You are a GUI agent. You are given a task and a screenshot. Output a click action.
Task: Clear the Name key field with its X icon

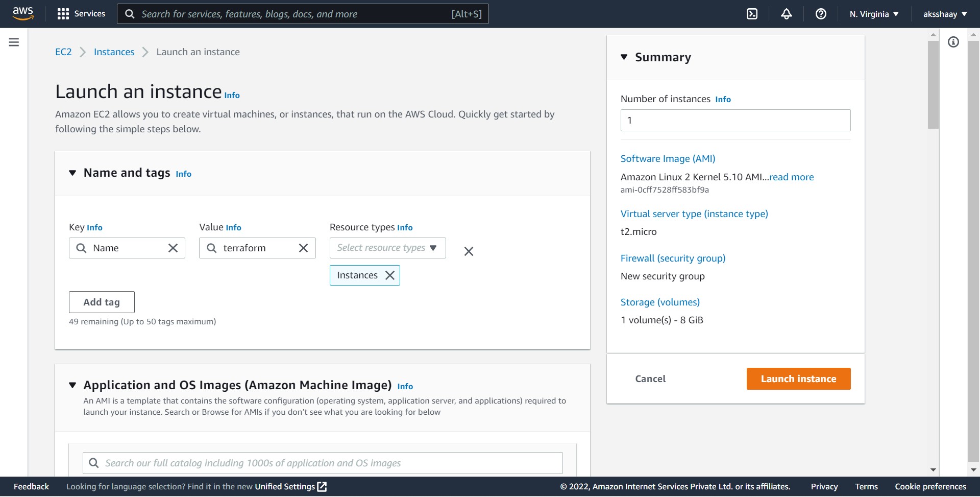[x=173, y=248]
